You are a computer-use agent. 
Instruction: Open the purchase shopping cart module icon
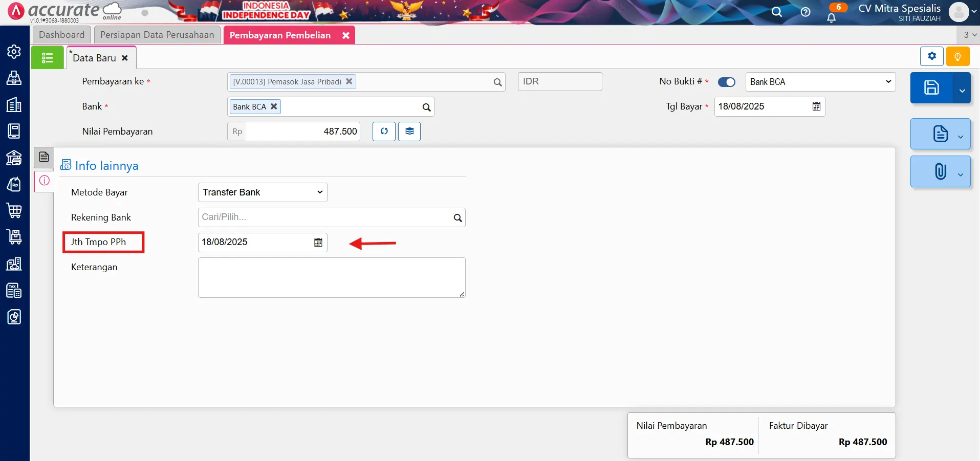coord(14,210)
